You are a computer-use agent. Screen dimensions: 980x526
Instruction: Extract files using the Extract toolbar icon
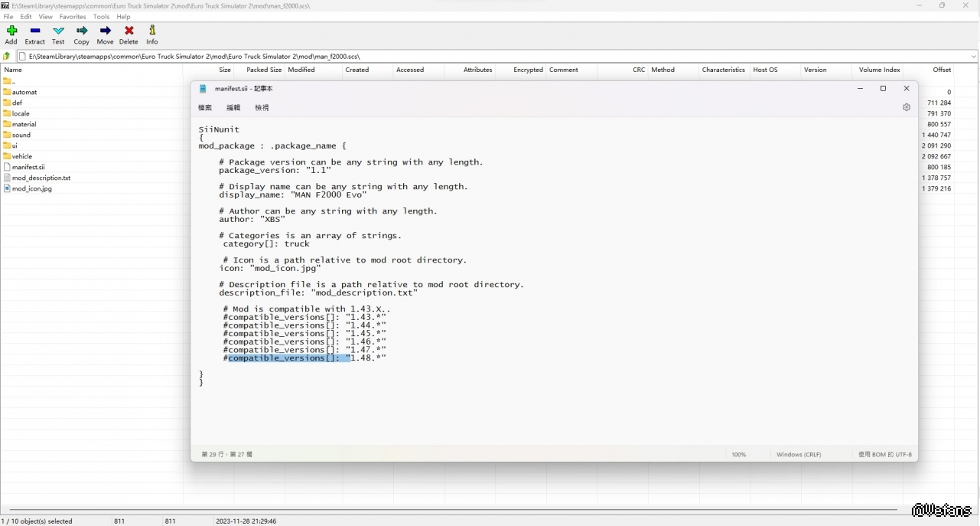pos(35,31)
